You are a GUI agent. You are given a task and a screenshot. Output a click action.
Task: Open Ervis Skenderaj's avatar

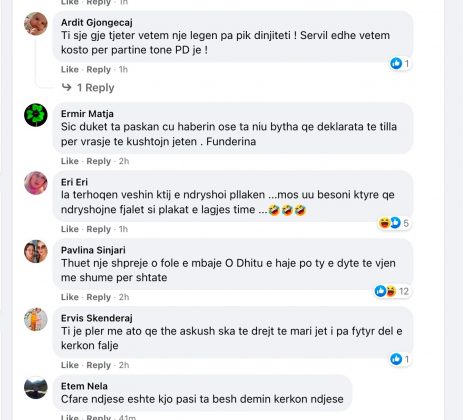36,319
